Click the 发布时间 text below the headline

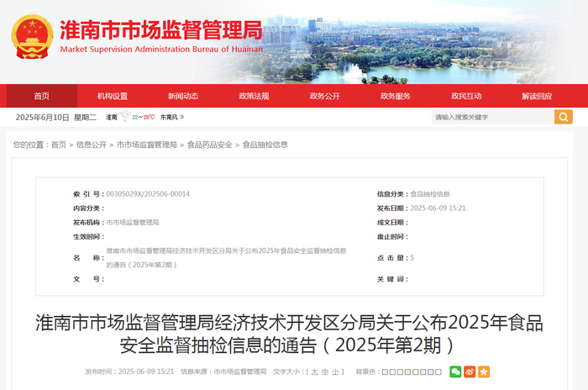click(x=129, y=372)
